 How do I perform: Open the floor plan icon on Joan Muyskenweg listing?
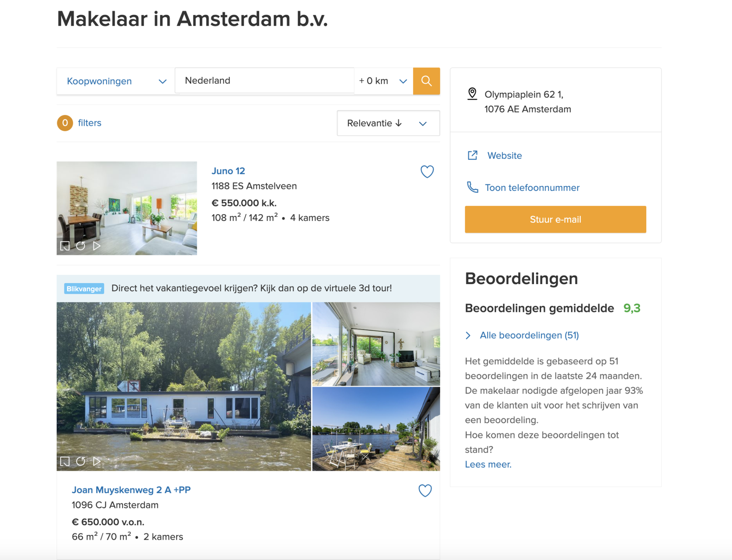[65, 462]
